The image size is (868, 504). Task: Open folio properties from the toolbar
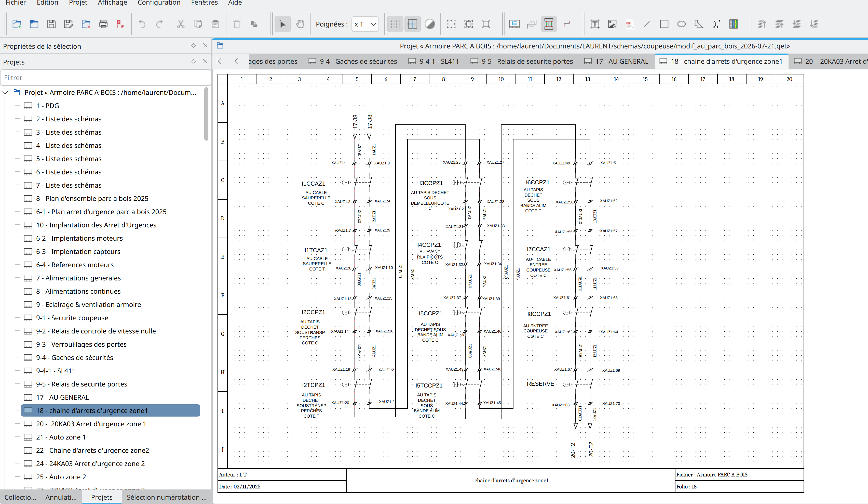[514, 24]
